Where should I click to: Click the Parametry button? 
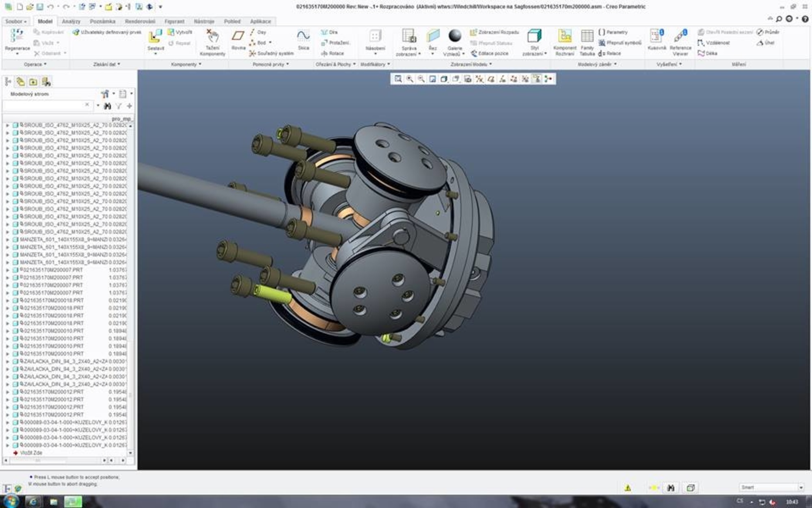[x=613, y=32]
